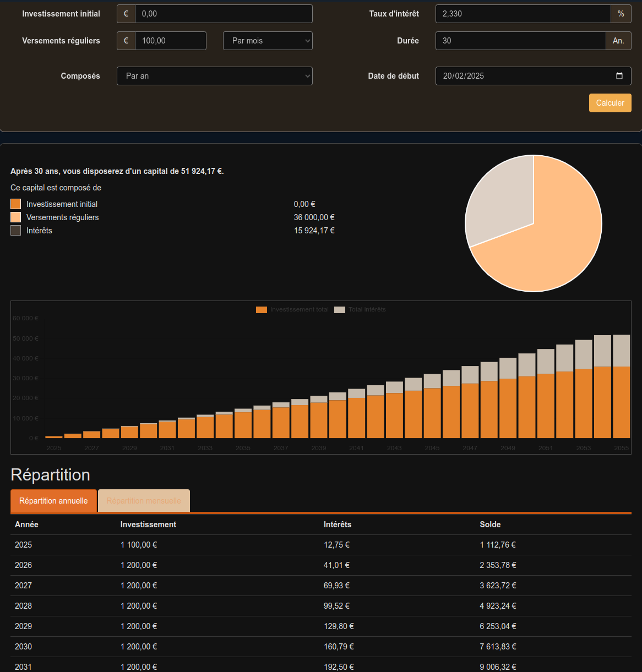Click the Durée input showing 30
This screenshot has height=672, width=642.
pos(520,41)
